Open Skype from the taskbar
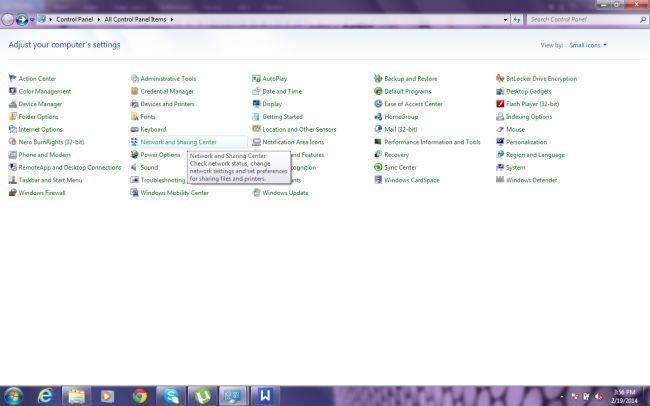 click(171, 396)
